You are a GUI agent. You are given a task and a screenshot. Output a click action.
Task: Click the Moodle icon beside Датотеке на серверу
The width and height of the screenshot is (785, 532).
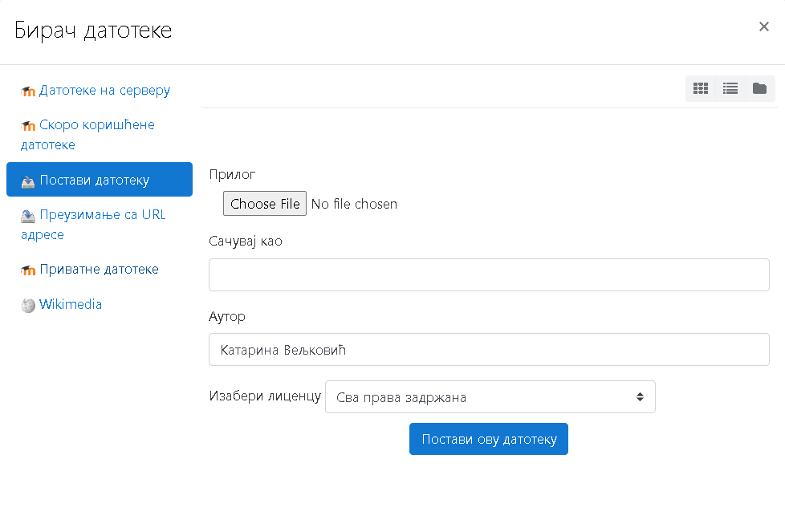[28, 91]
